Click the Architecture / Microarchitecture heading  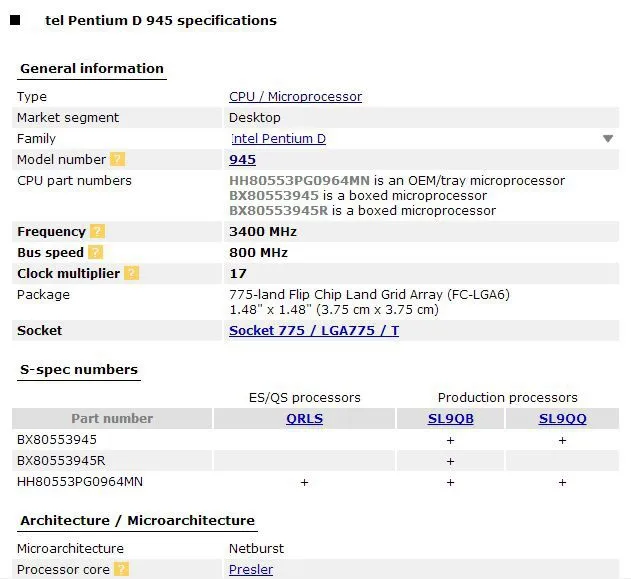tap(138, 520)
